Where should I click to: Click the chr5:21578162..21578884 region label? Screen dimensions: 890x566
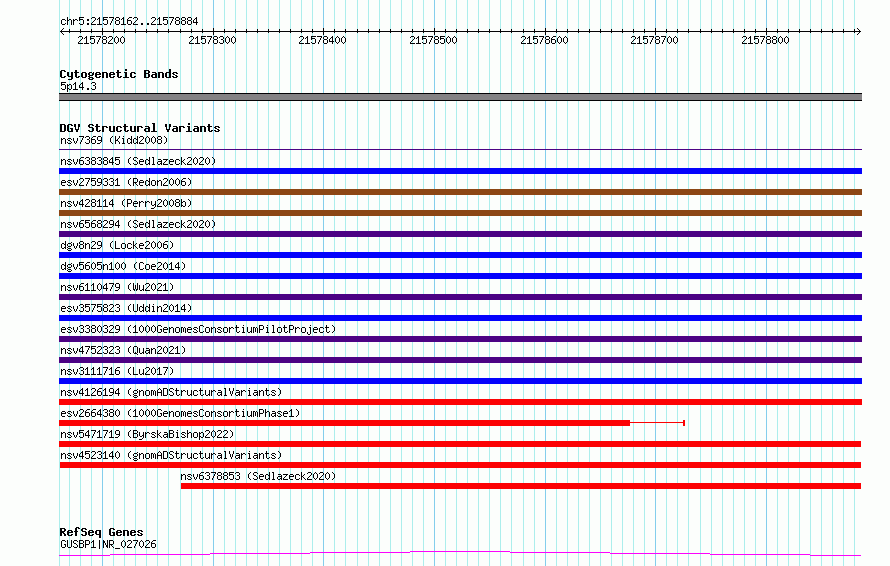pyautogui.click(x=129, y=21)
